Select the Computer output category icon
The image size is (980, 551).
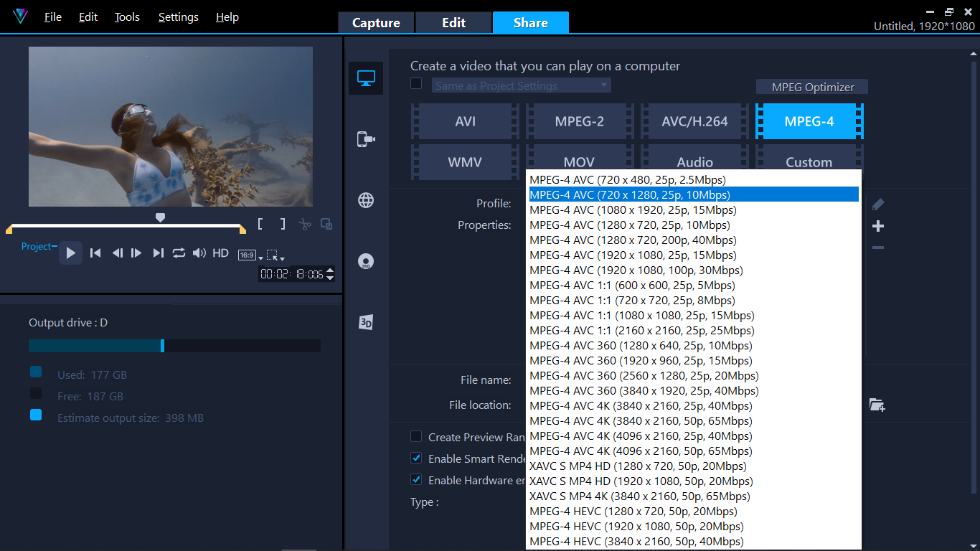pos(366,78)
